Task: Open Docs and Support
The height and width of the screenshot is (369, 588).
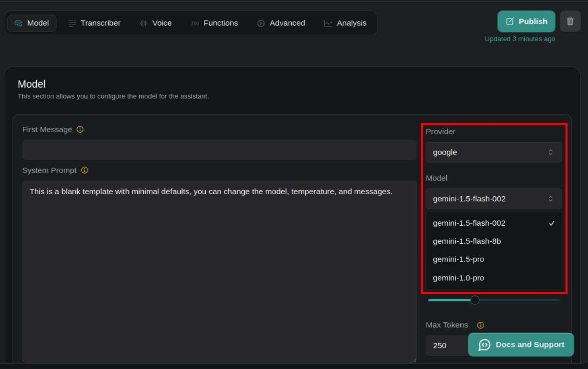Action: click(521, 345)
